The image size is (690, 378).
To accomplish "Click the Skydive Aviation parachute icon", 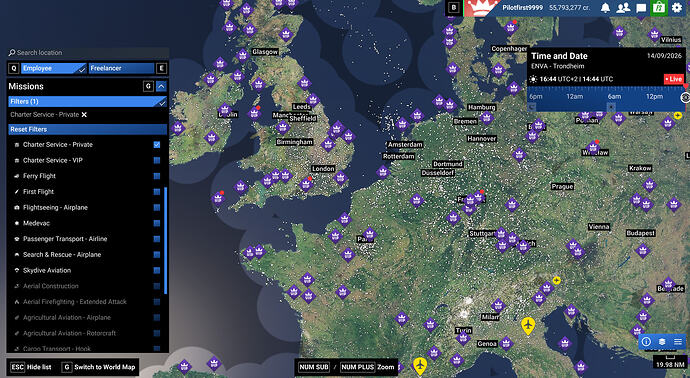I will pos(17,270).
